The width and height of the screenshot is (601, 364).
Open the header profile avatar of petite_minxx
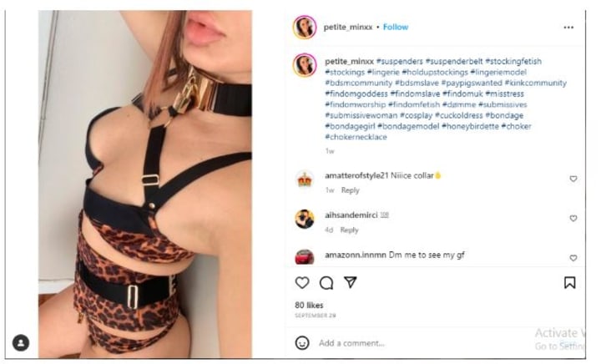305,28
